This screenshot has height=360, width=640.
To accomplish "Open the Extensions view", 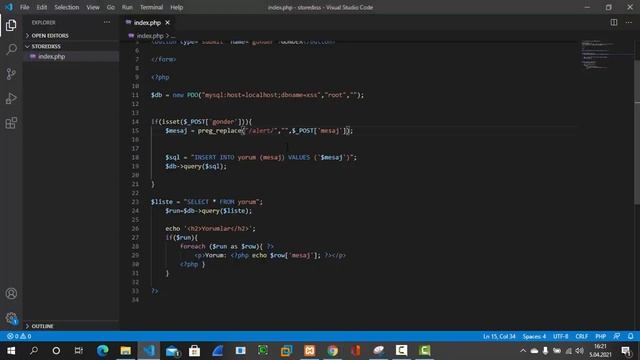I will pyautogui.click(x=11, y=123).
